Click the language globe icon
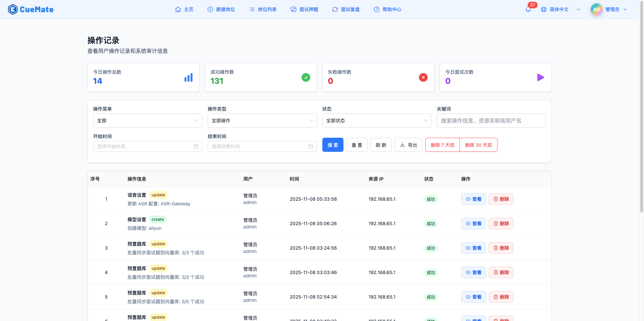Screen dimensions: 644x321 pyautogui.click(x=543, y=9)
